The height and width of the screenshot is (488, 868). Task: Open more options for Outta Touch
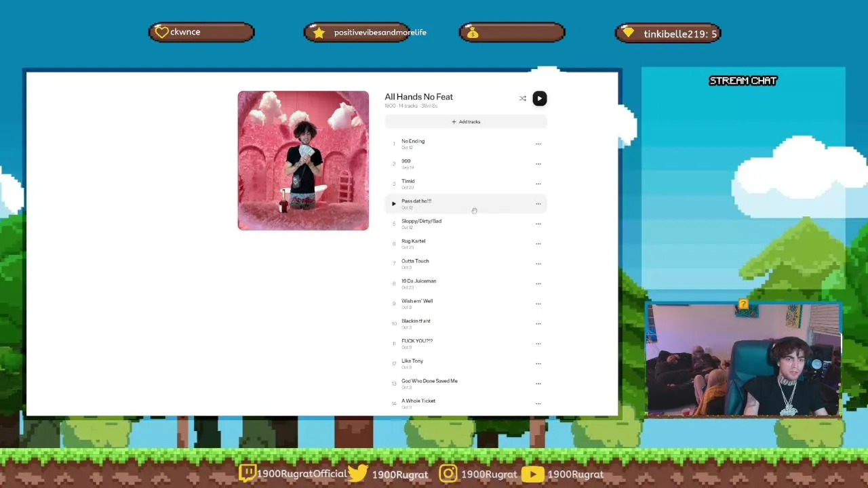point(538,264)
